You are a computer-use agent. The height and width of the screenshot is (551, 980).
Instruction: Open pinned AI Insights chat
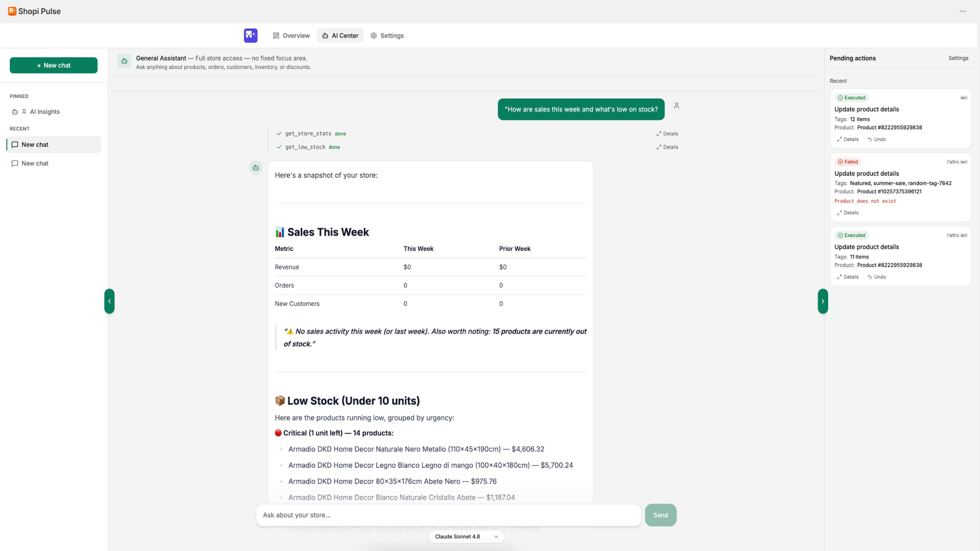point(45,112)
